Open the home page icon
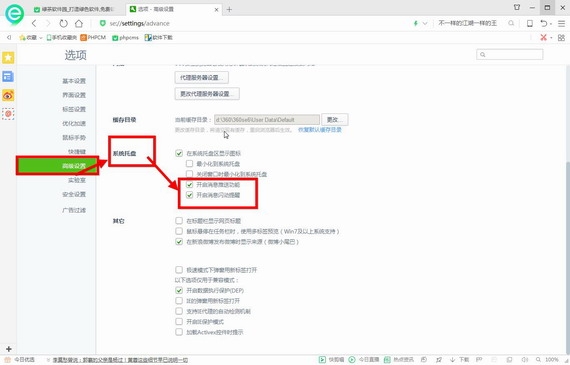This screenshot has height=365, width=570. [x=79, y=24]
